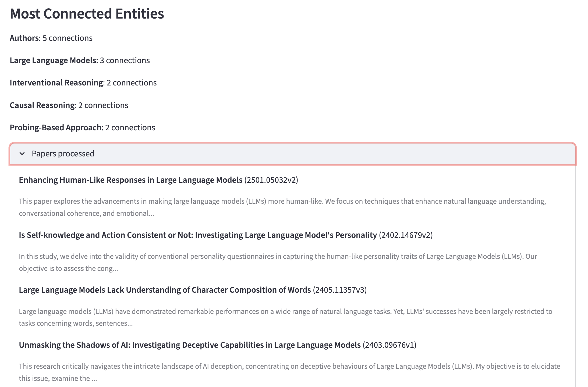Screen dimensions: 588x387
Task: Click Interventional Reasoning entity label
Action: (x=56, y=83)
